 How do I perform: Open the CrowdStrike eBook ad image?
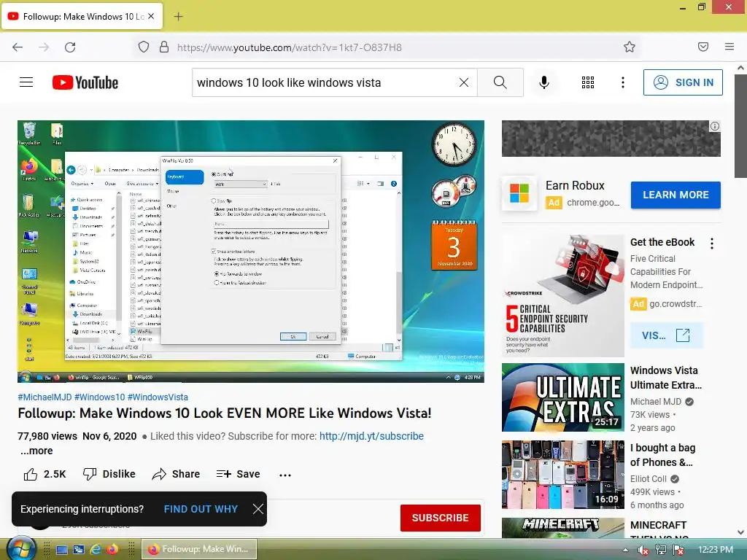[x=563, y=295]
